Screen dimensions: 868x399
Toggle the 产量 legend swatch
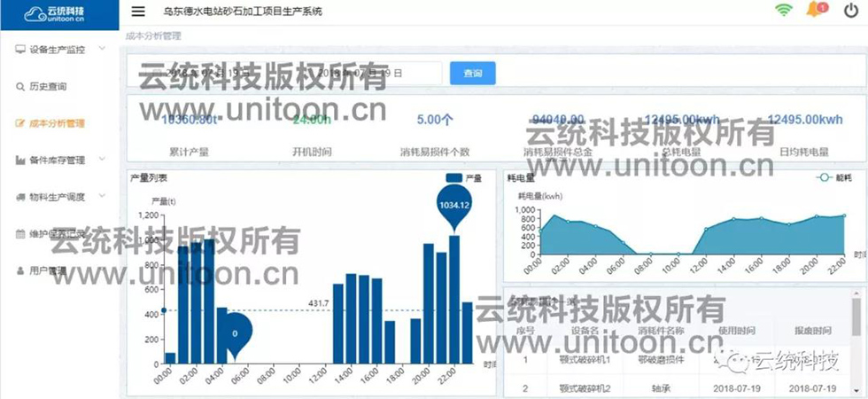453,178
